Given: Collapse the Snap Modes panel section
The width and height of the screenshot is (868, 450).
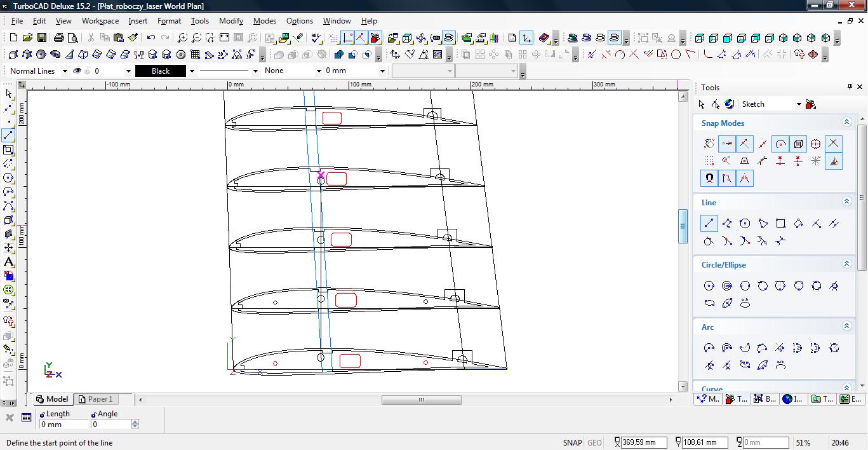Looking at the screenshot, I should pyautogui.click(x=846, y=122).
